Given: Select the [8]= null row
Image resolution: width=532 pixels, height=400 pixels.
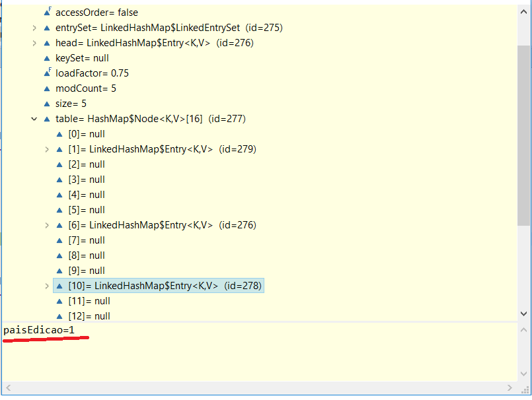Looking at the screenshot, I should tap(87, 255).
